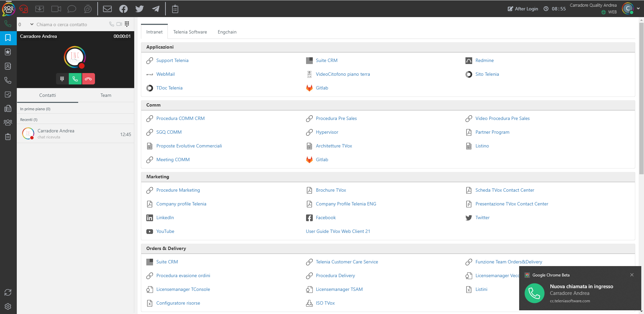
Task: Reject the call with the red hang-up button
Action: [x=89, y=79]
